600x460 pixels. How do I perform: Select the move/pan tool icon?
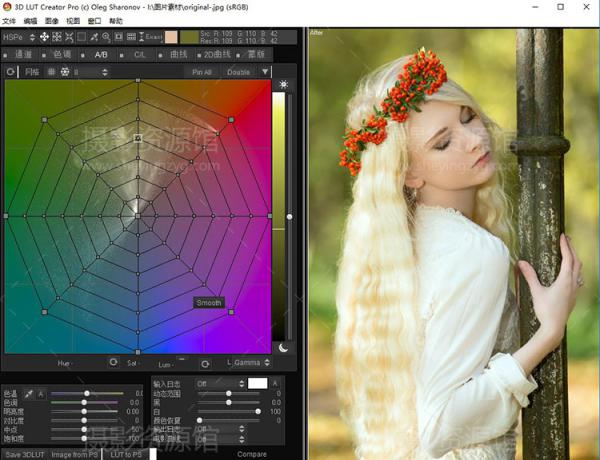click(44, 37)
